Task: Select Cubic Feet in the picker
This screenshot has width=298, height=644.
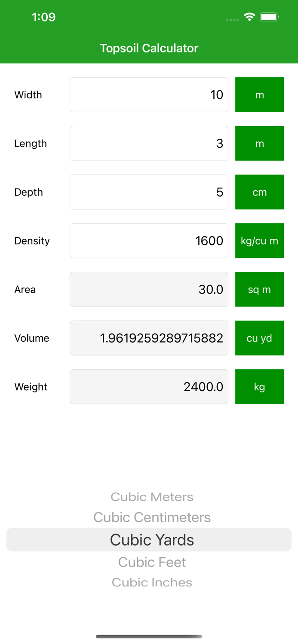Action: coord(152,562)
